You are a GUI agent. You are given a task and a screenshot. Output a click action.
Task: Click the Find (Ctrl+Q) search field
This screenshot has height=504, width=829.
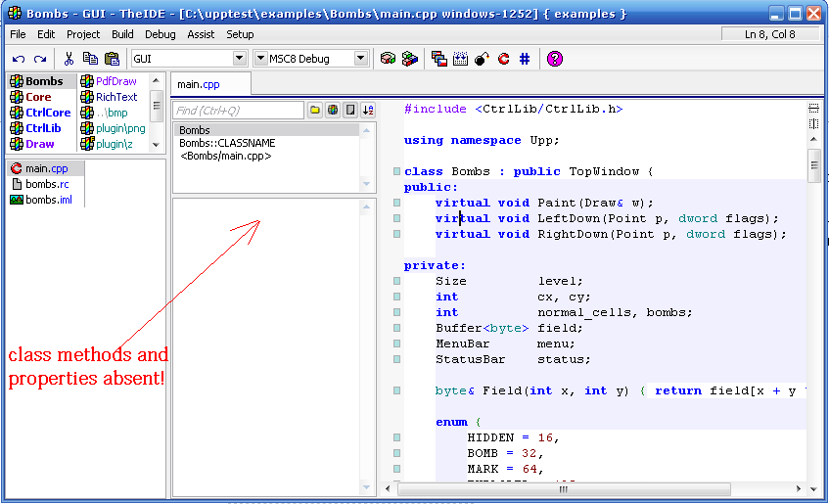pos(239,111)
